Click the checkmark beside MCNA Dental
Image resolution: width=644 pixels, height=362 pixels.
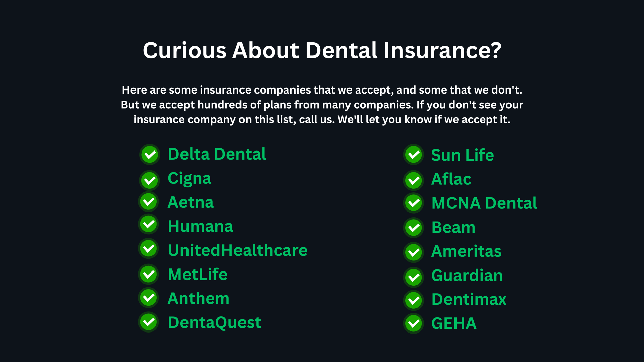(414, 203)
